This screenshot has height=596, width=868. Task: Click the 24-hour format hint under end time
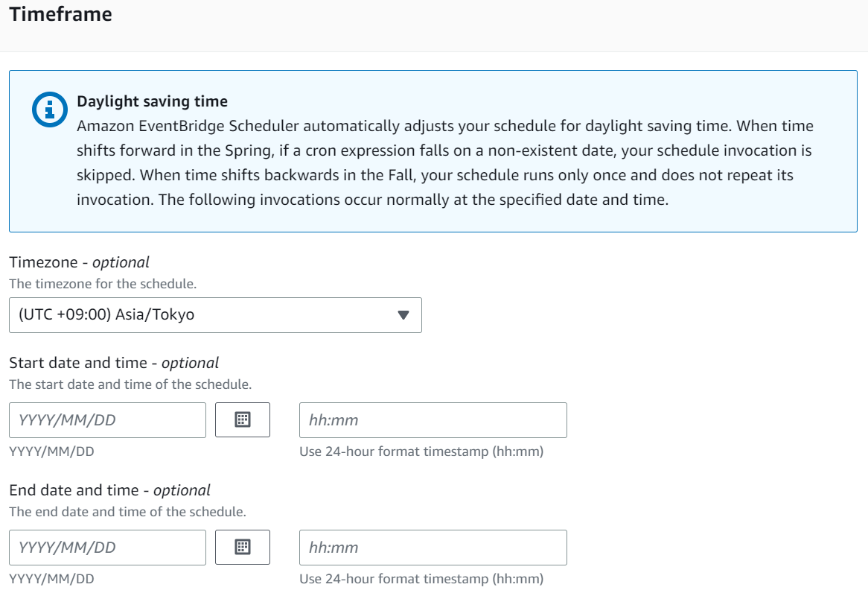tap(421, 579)
